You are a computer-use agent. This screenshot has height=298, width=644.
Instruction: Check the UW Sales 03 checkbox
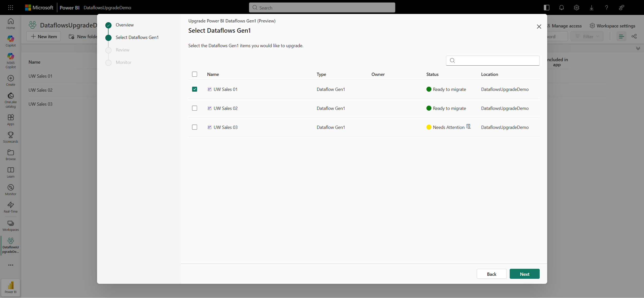194,127
